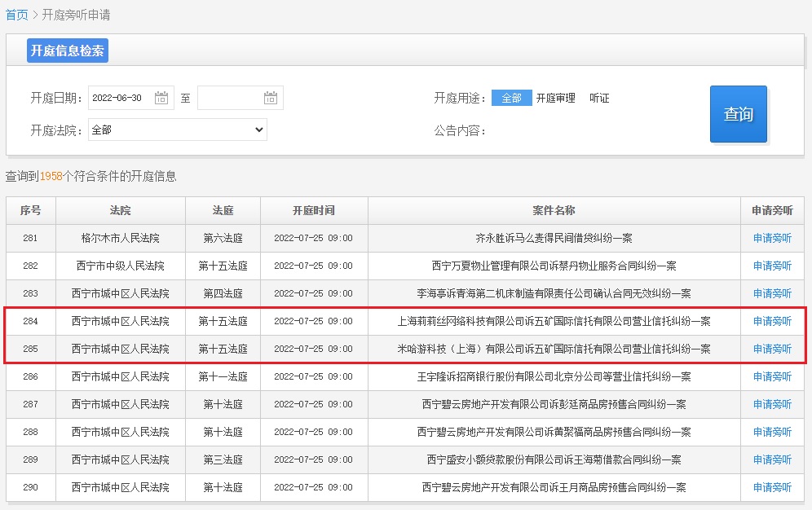Click the hearing time in row 288
812x510 pixels.
313,432
